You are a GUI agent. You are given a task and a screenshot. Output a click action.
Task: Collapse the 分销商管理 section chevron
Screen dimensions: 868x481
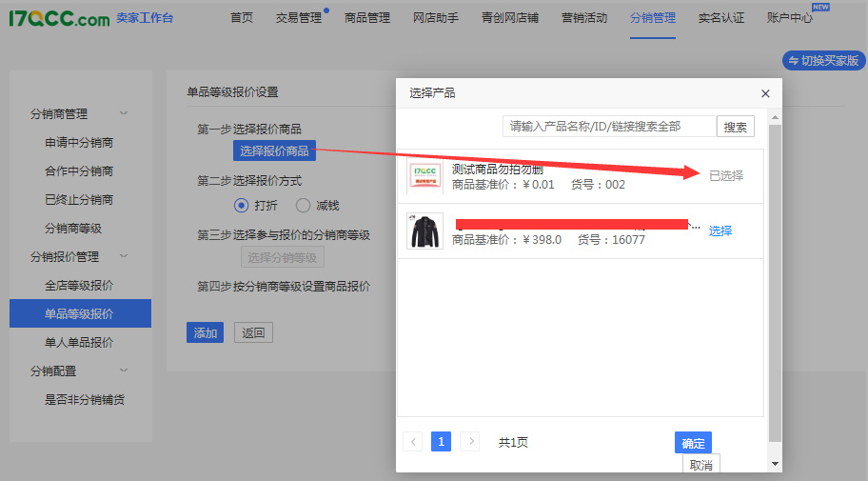[124, 113]
